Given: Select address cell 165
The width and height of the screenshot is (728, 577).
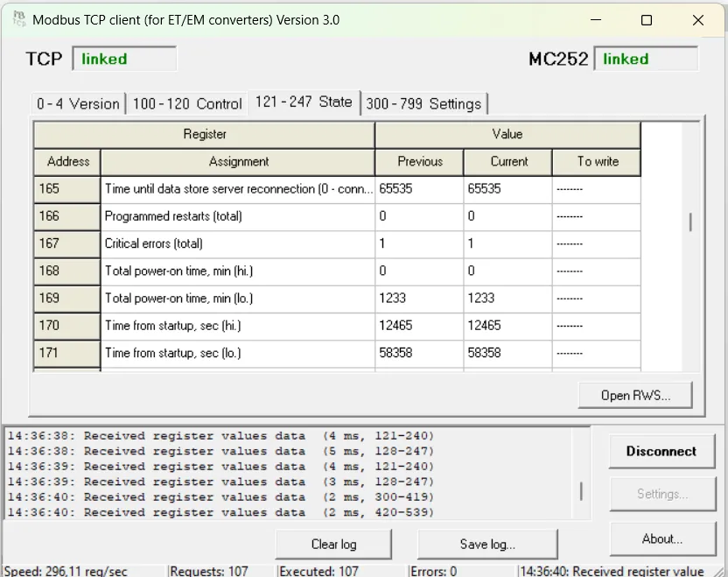Looking at the screenshot, I should 67,189.
